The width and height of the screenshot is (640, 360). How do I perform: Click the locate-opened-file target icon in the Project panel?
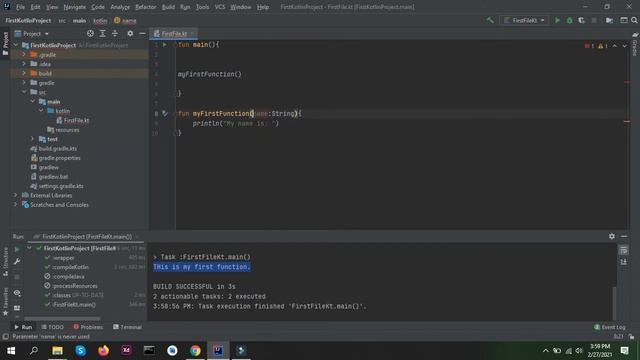click(x=90, y=33)
